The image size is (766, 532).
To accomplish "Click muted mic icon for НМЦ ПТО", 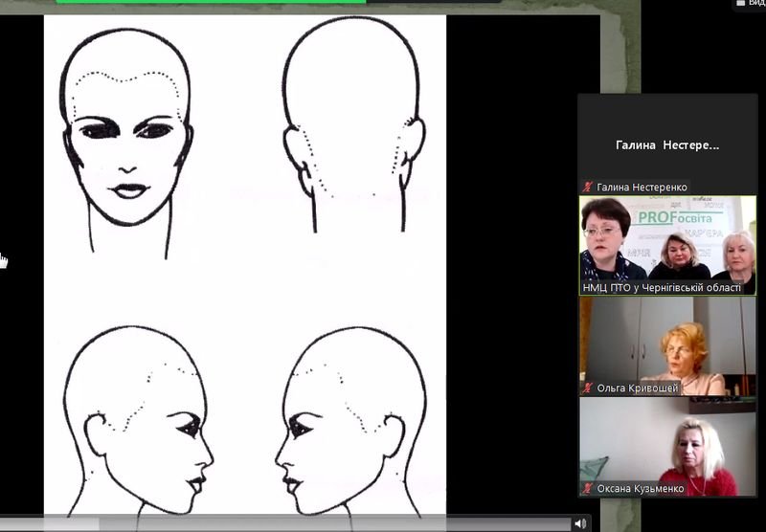I will point(588,287).
